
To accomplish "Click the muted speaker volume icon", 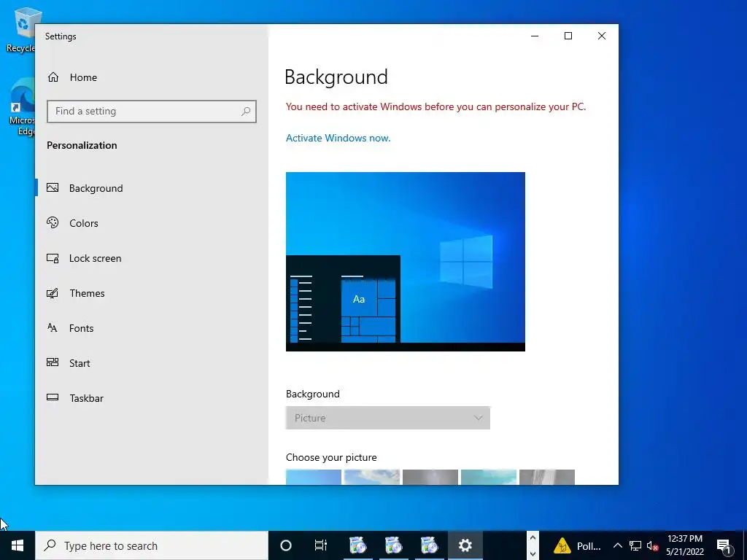I will point(652,545).
